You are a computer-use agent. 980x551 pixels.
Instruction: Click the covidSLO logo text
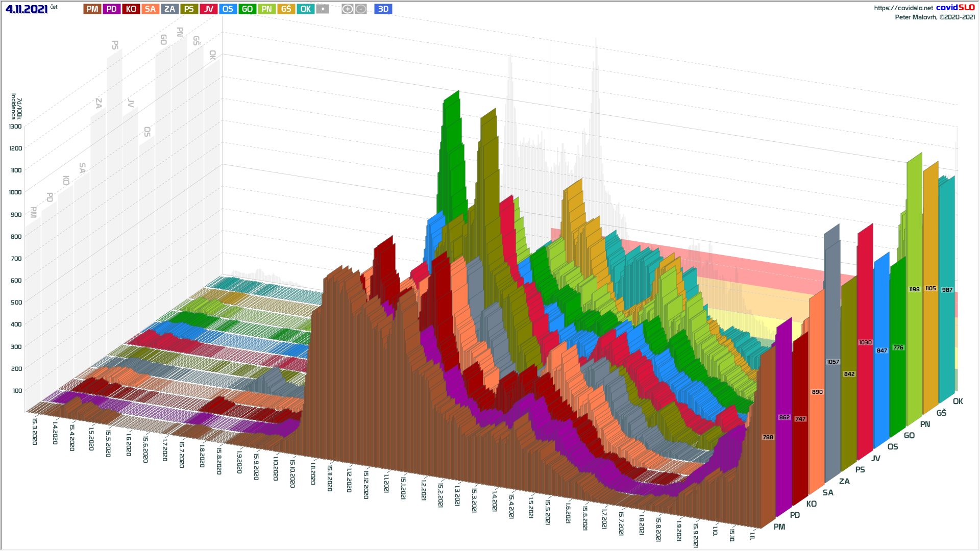coord(955,8)
